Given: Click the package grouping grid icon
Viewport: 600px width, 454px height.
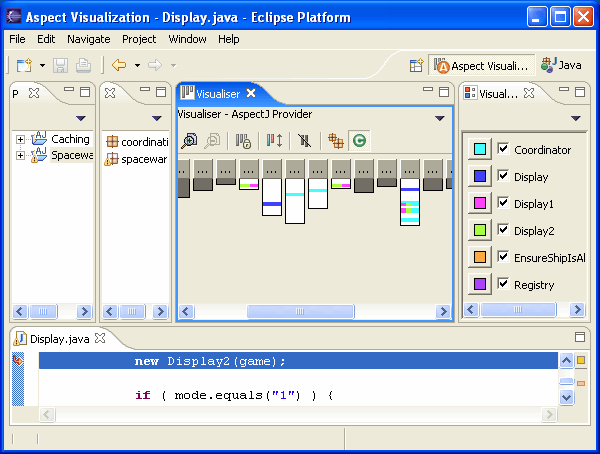Looking at the screenshot, I should click(x=336, y=141).
